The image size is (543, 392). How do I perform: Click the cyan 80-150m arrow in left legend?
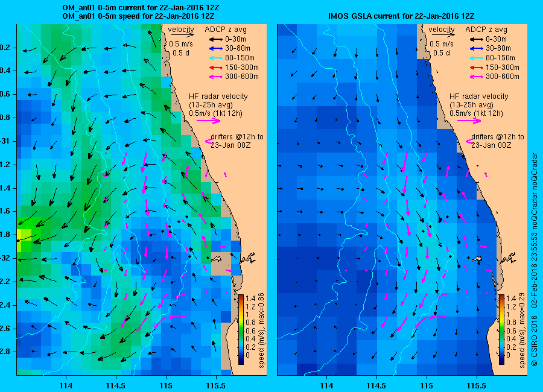coord(216,58)
